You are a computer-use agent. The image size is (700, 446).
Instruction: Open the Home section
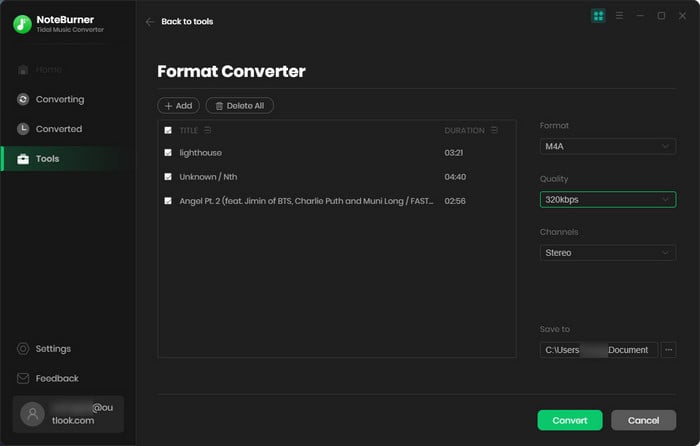(49, 70)
